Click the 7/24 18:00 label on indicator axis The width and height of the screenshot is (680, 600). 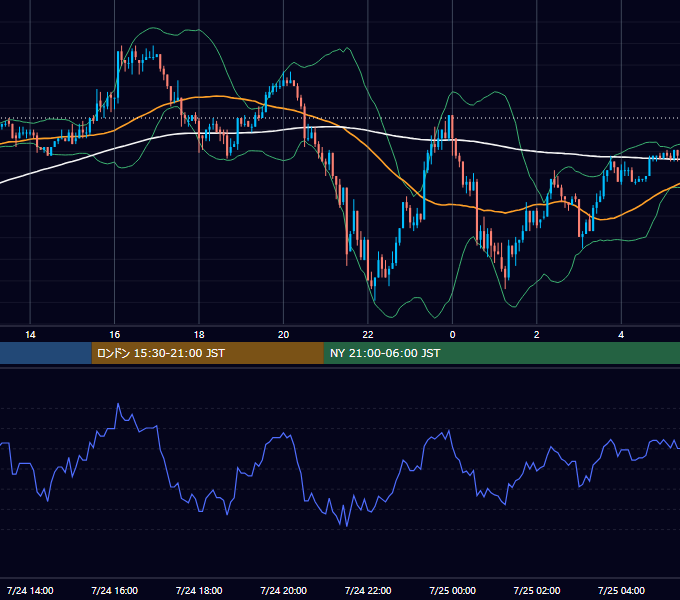[x=199, y=590]
